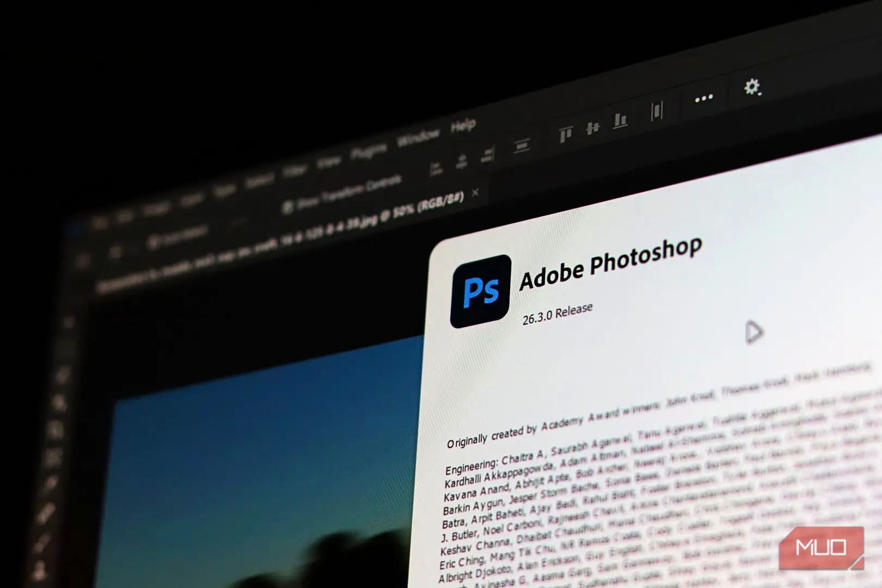882x588 pixels.
Task: Click the 26.3.0 Release version text
Action: [x=558, y=314]
